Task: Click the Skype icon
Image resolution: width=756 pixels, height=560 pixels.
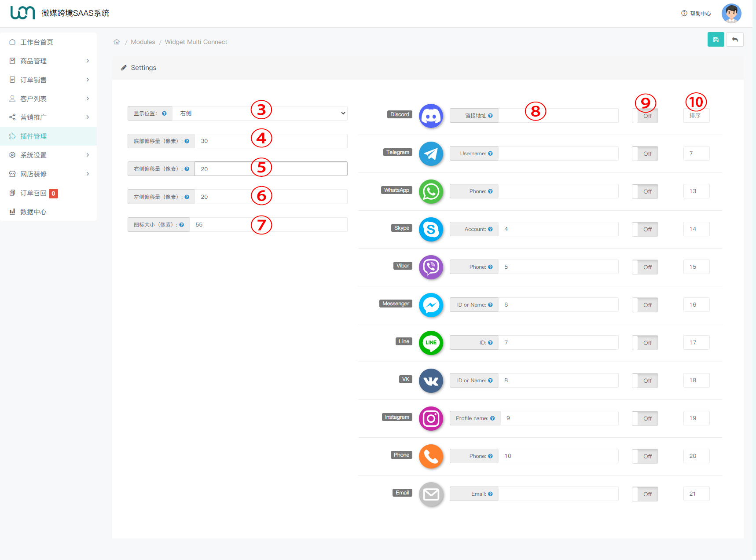Action: tap(431, 230)
